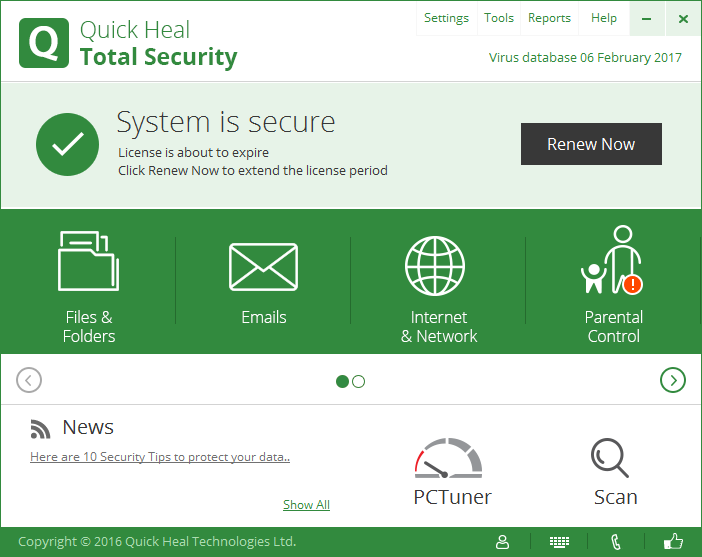
Task: Open the Emails protection section
Action: pos(263,283)
